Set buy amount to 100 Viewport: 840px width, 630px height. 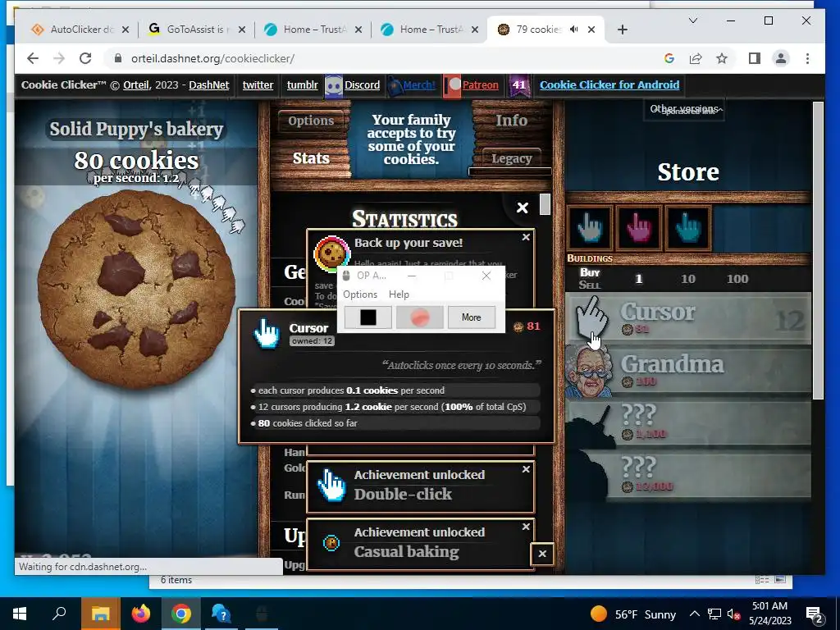click(737, 279)
